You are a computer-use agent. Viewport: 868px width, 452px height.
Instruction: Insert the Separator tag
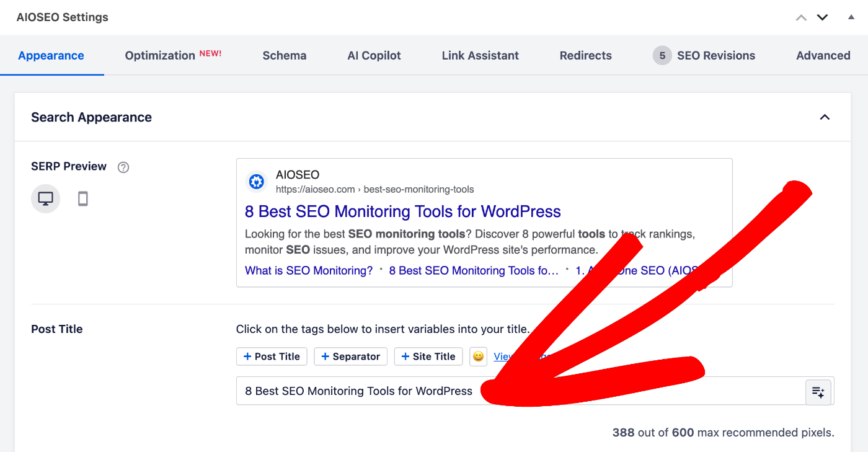[x=350, y=357]
